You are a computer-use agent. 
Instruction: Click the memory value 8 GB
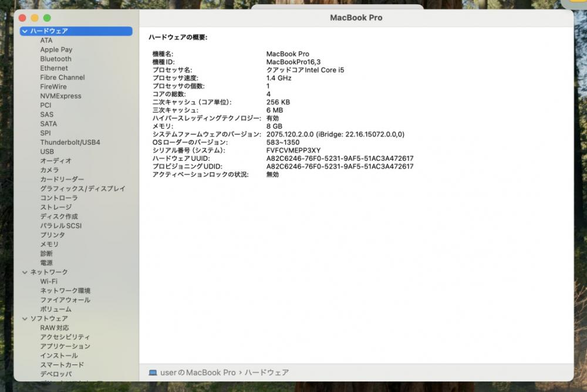coord(274,127)
